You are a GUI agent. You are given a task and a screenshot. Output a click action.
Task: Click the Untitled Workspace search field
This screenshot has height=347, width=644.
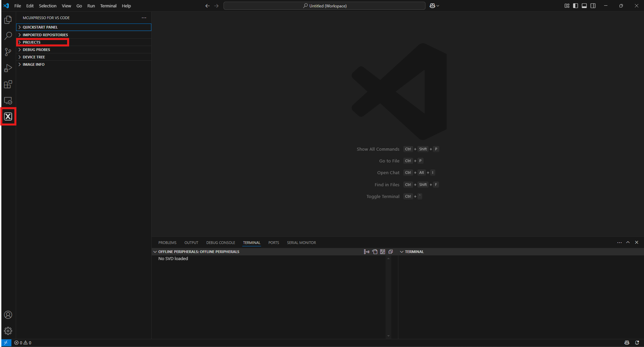coord(324,6)
